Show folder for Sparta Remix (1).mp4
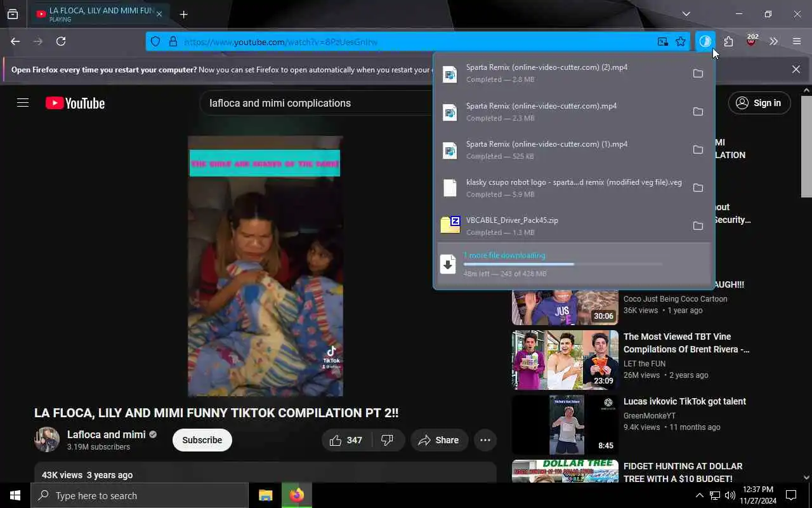Image resolution: width=812 pixels, height=508 pixels. 698,149
